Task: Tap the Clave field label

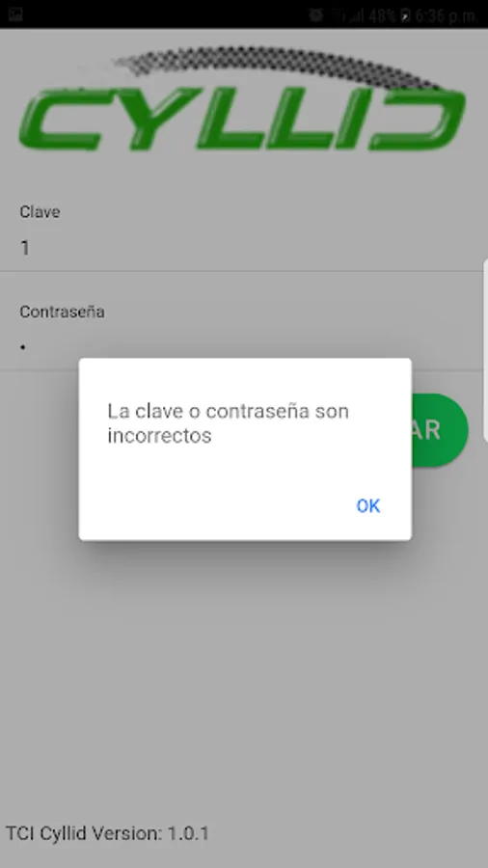Action: 40,211
